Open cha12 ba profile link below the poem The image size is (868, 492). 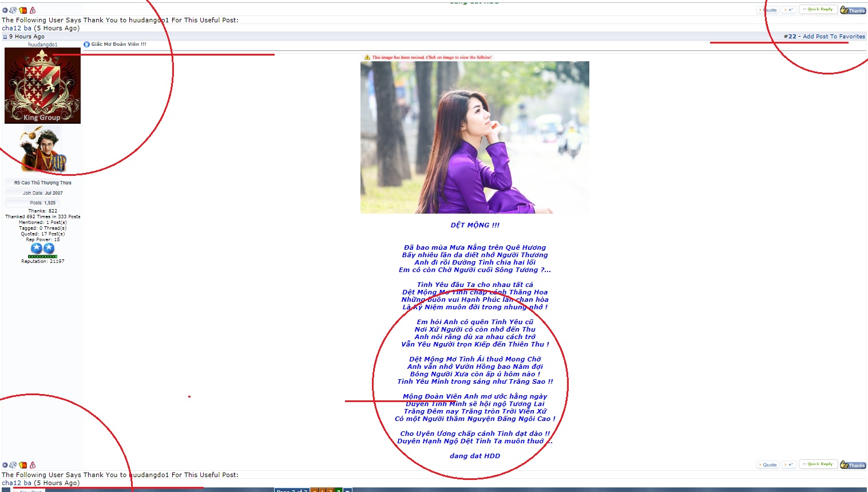17,483
